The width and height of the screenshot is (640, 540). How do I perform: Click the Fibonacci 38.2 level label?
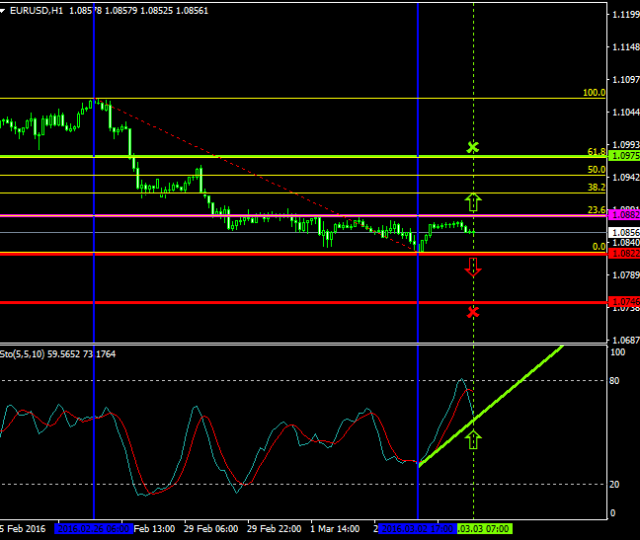596,187
